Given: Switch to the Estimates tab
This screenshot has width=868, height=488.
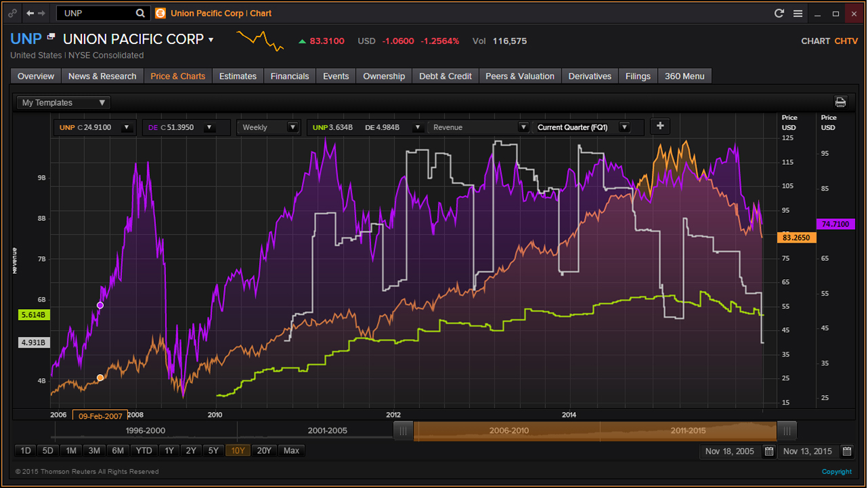Looking at the screenshot, I should [x=238, y=76].
